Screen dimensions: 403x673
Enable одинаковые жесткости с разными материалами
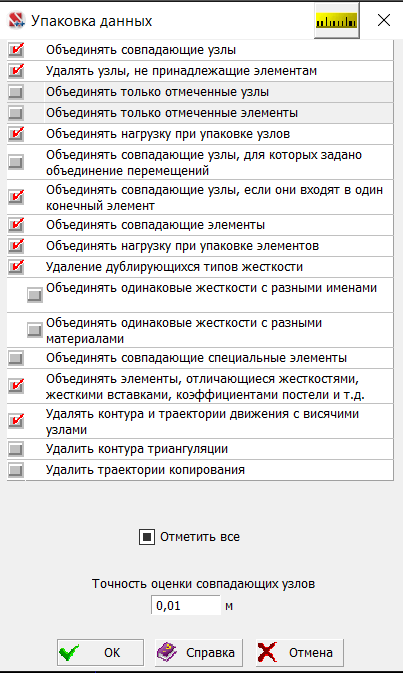coord(35,330)
